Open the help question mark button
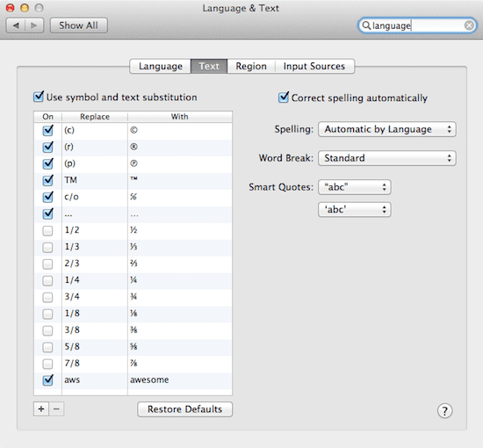The height and width of the screenshot is (448, 483). click(445, 411)
